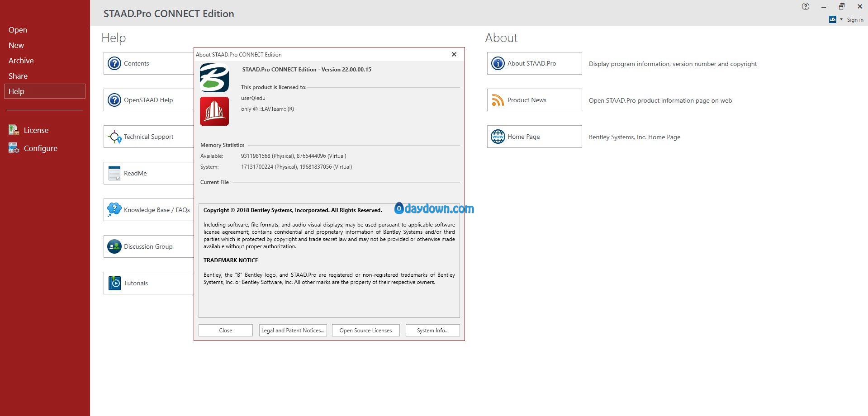Click the Technical Support icon
Screen dimensions: 868x416
(x=114, y=137)
